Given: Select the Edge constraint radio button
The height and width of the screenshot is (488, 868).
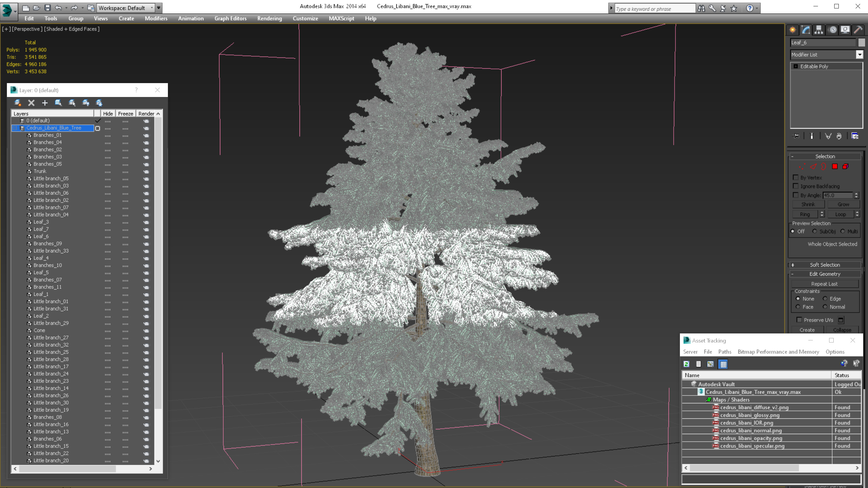Looking at the screenshot, I should point(825,299).
